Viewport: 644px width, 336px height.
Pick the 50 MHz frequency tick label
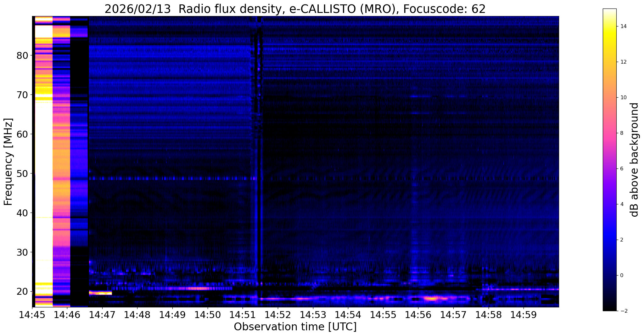23,174
